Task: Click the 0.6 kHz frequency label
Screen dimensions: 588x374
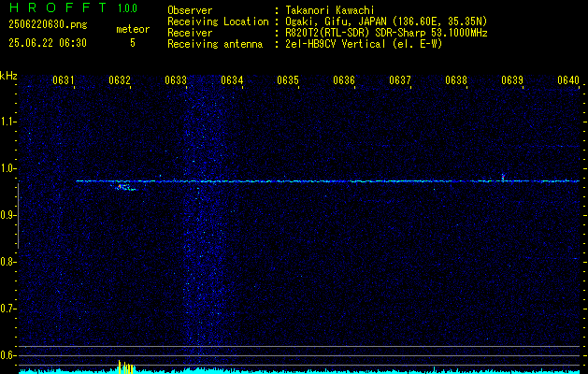Action: click(x=7, y=355)
